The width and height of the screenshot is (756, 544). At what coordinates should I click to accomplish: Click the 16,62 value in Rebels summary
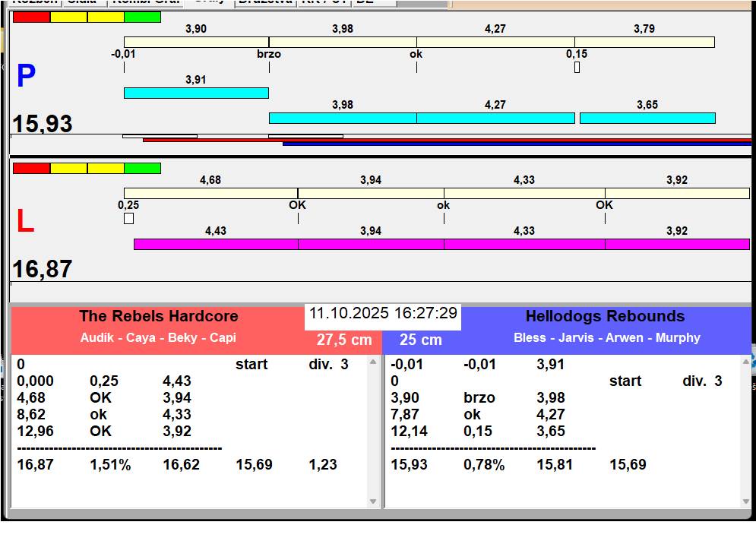pos(182,464)
